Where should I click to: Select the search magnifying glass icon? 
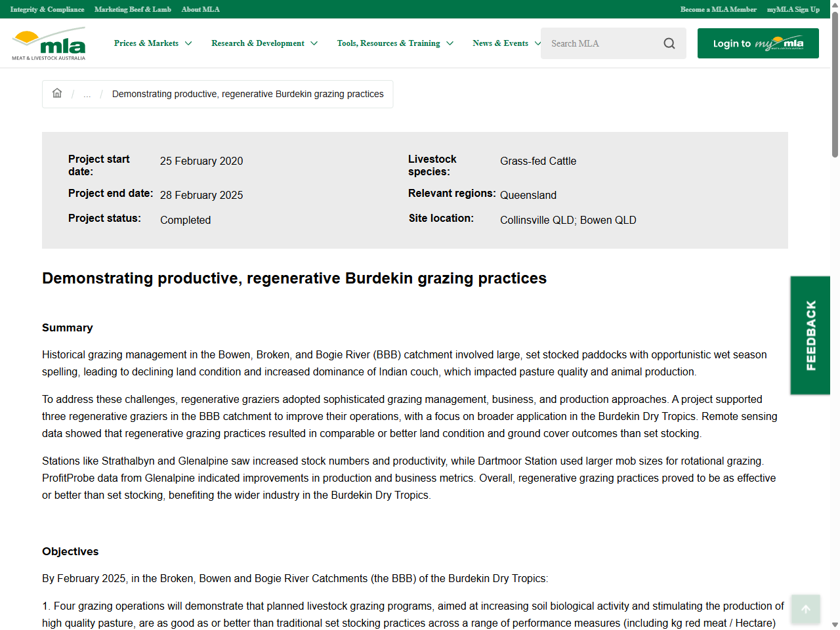(x=669, y=43)
